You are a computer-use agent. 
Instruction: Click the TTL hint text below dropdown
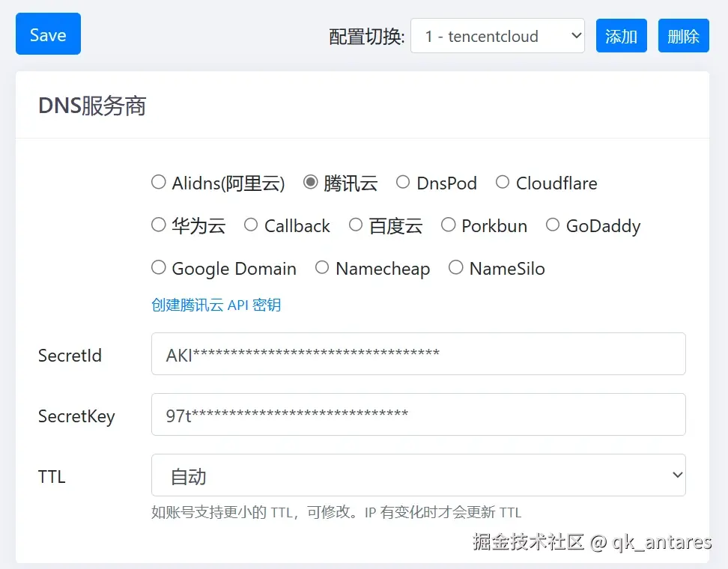pyautogui.click(x=336, y=512)
